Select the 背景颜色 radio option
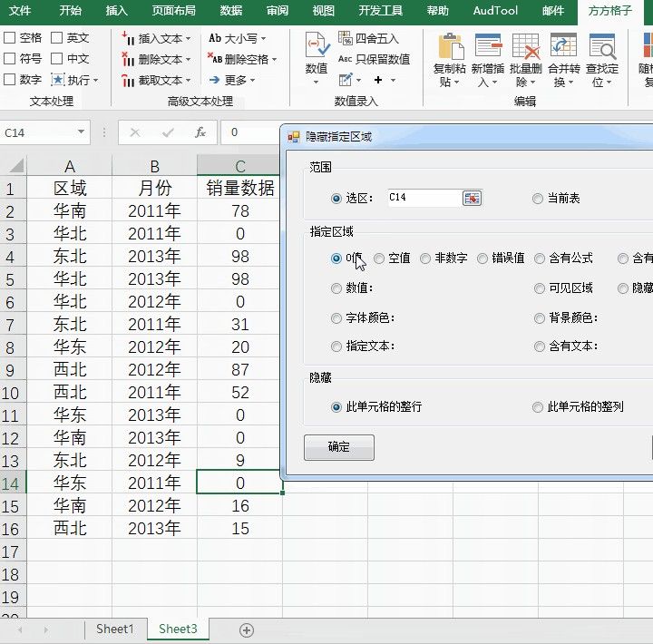The width and height of the screenshot is (653, 644). tap(540, 318)
